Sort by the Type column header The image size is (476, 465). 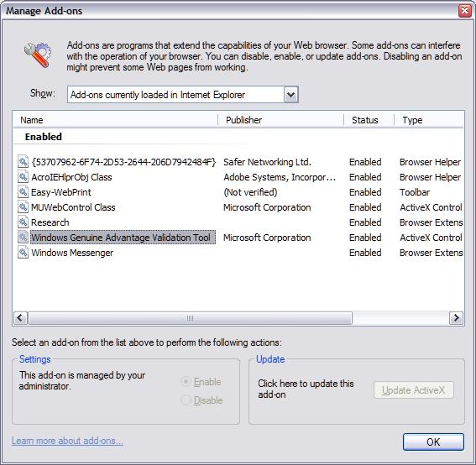point(429,120)
